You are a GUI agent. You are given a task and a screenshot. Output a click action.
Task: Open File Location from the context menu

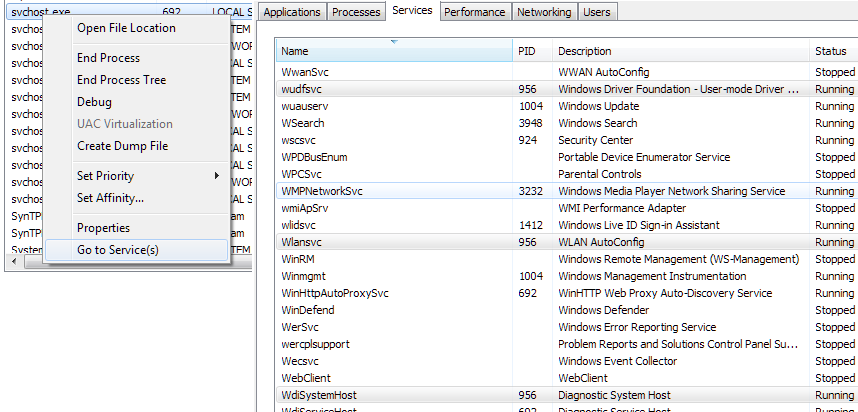[x=126, y=28]
